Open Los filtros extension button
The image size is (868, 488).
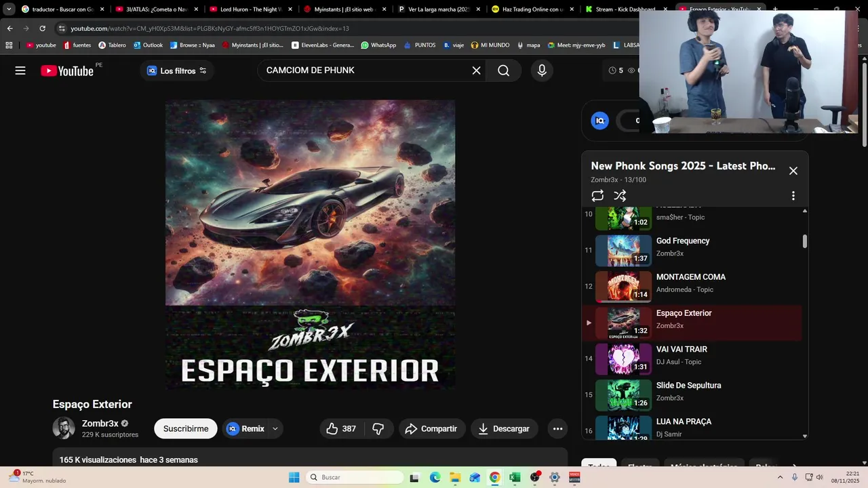pyautogui.click(x=177, y=70)
